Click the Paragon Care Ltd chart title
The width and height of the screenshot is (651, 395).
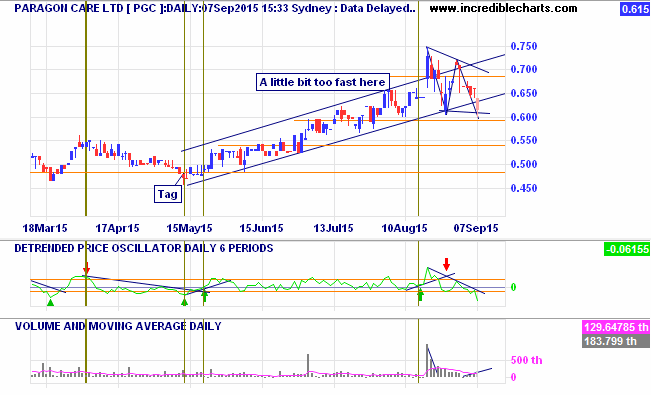click(x=215, y=8)
